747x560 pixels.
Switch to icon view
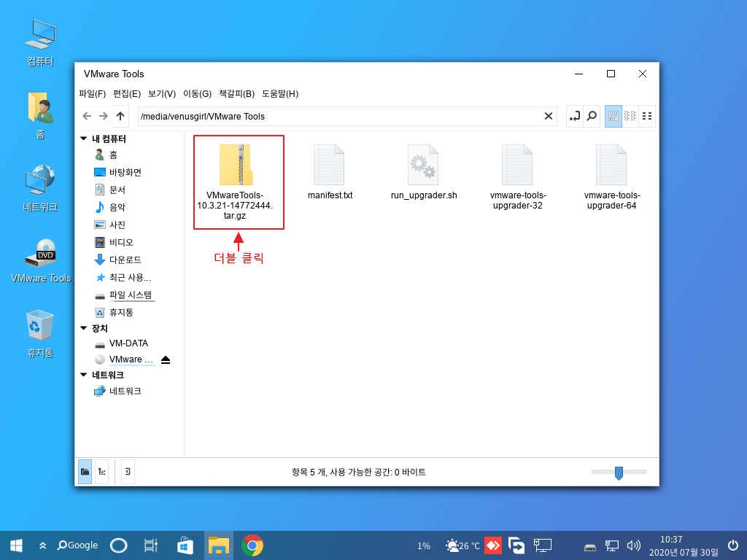tap(613, 116)
